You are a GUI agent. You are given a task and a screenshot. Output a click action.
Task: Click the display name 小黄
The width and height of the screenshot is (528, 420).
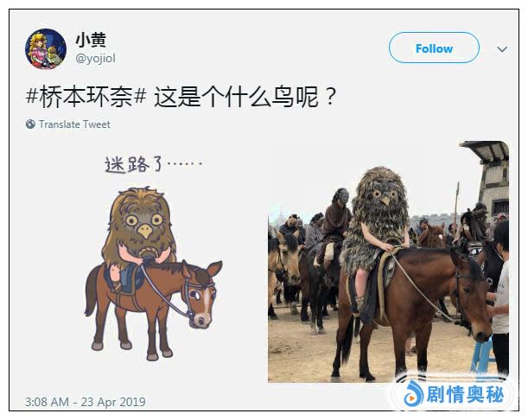coord(91,40)
